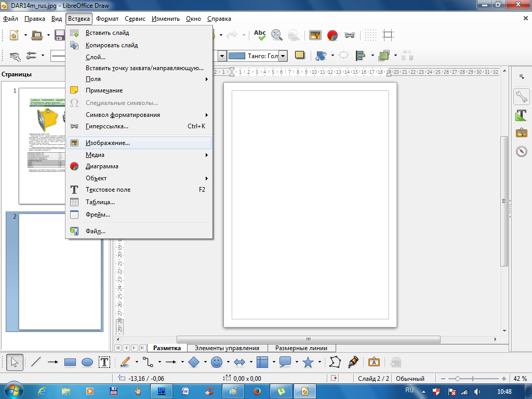Screen dimensions: 532x399
Task: Toggle the shadow button
Action: (x=299, y=55)
